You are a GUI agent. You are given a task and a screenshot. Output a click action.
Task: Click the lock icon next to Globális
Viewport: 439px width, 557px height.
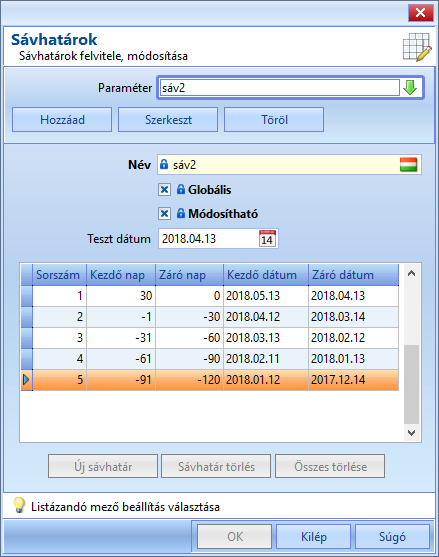pyautogui.click(x=181, y=189)
